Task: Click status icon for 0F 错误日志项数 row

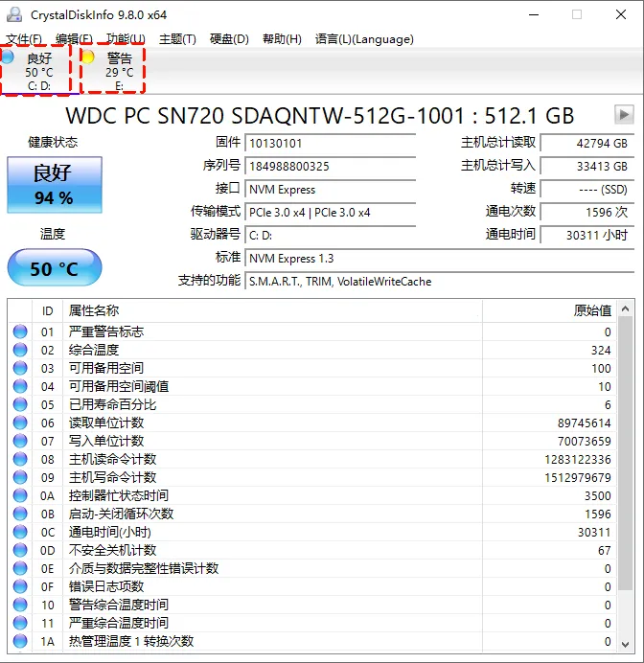Action: coord(20,586)
